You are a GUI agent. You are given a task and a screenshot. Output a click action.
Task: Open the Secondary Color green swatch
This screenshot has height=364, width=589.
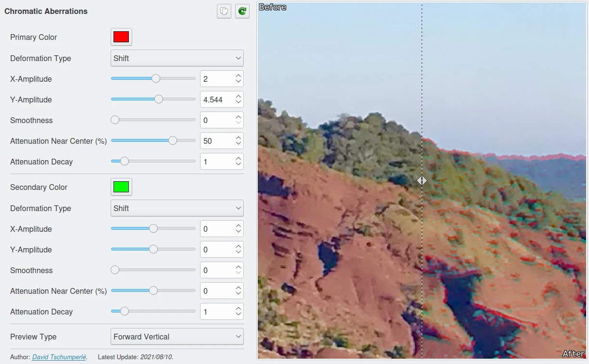tap(121, 187)
